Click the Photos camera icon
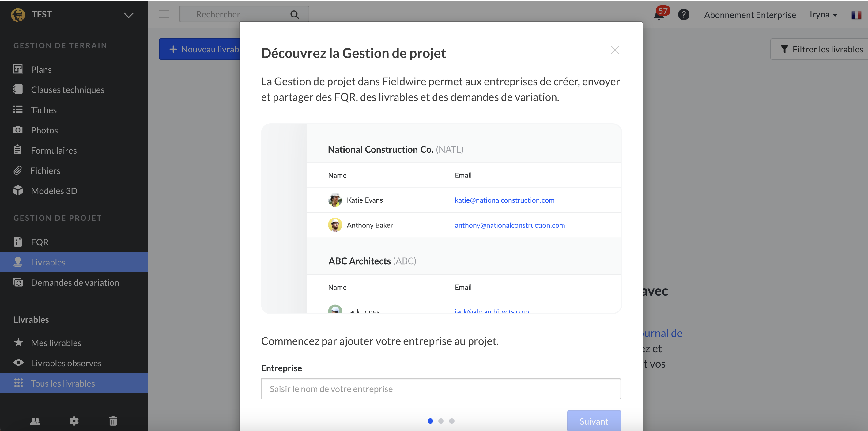Image resolution: width=868 pixels, height=431 pixels. (18, 130)
